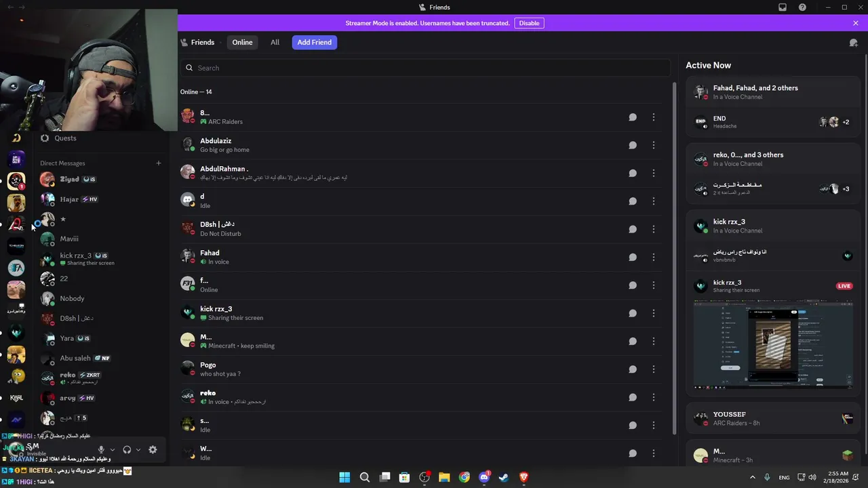The height and width of the screenshot is (488, 868).
Task: Toggle headphone deafen in user panel
Action: click(127, 449)
